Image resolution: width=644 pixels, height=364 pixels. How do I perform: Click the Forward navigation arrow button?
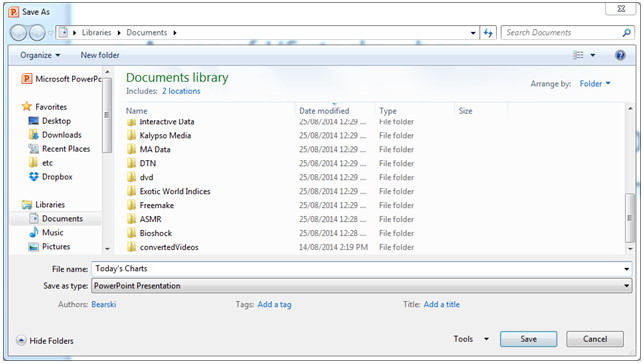point(37,32)
